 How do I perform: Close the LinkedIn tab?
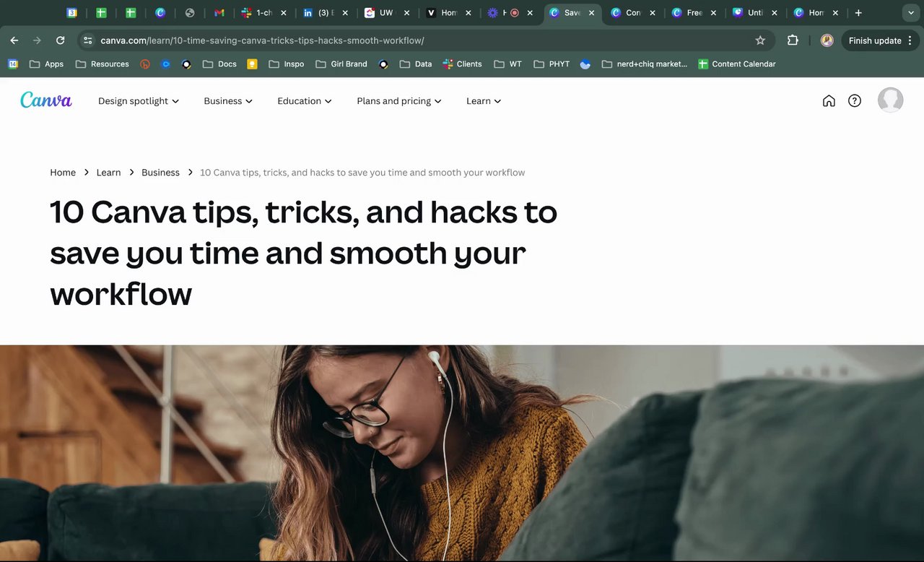click(x=344, y=13)
